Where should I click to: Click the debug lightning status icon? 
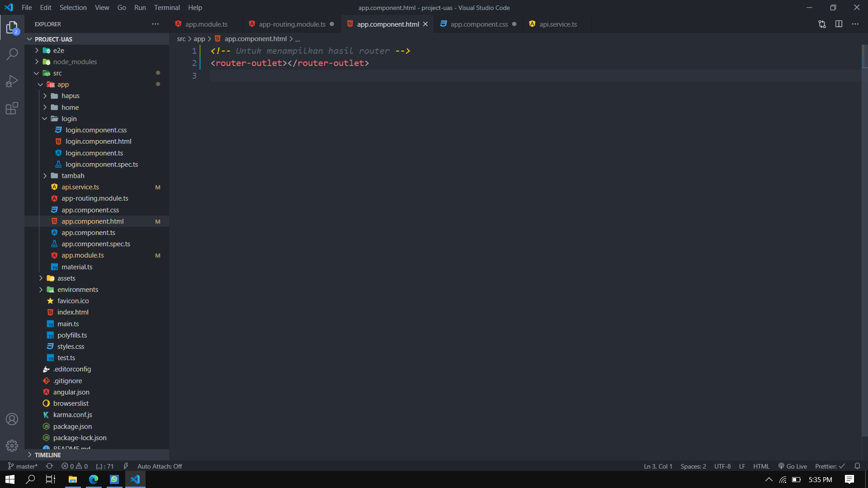(126, 466)
